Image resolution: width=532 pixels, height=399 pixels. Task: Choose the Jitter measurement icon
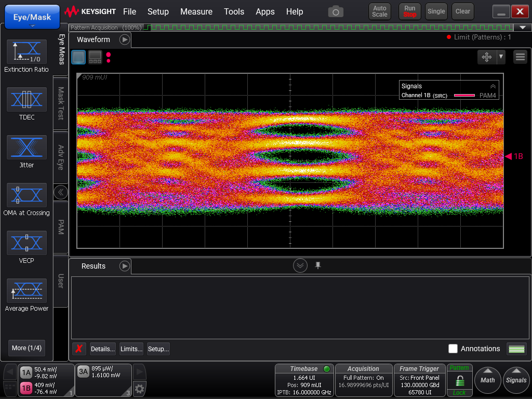click(26, 147)
